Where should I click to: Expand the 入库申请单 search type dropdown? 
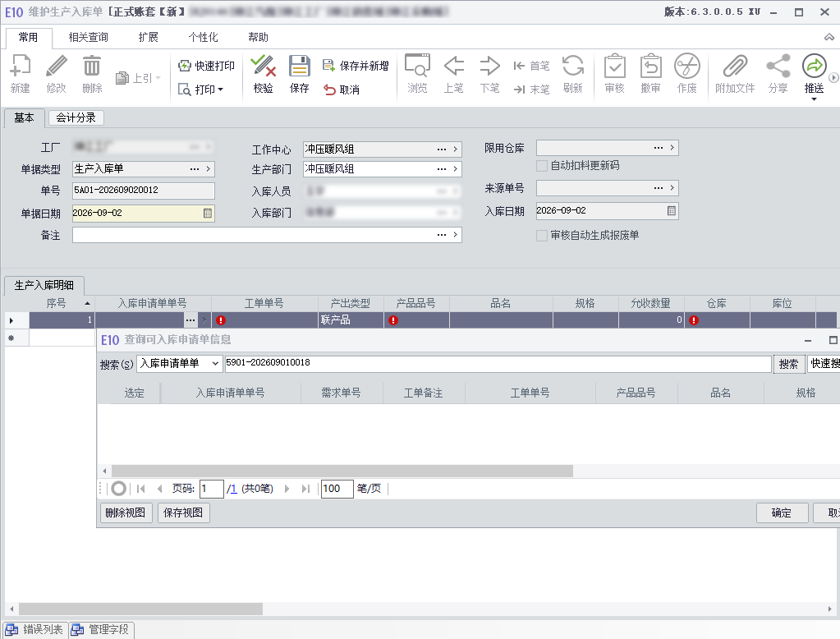click(x=215, y=364)
